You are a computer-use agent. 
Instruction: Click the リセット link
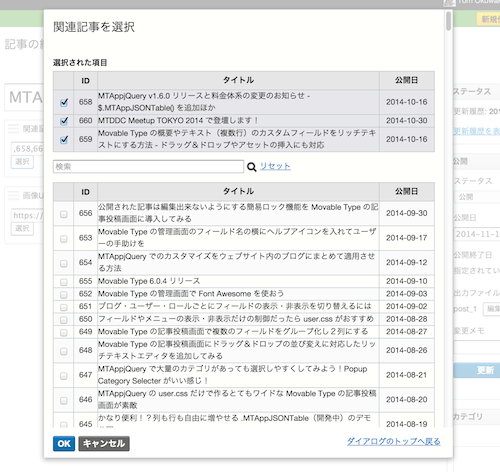(x=275, y=166)
